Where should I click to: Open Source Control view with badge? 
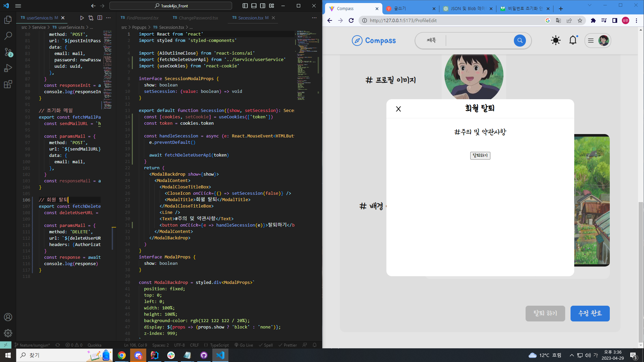[8, 52]
